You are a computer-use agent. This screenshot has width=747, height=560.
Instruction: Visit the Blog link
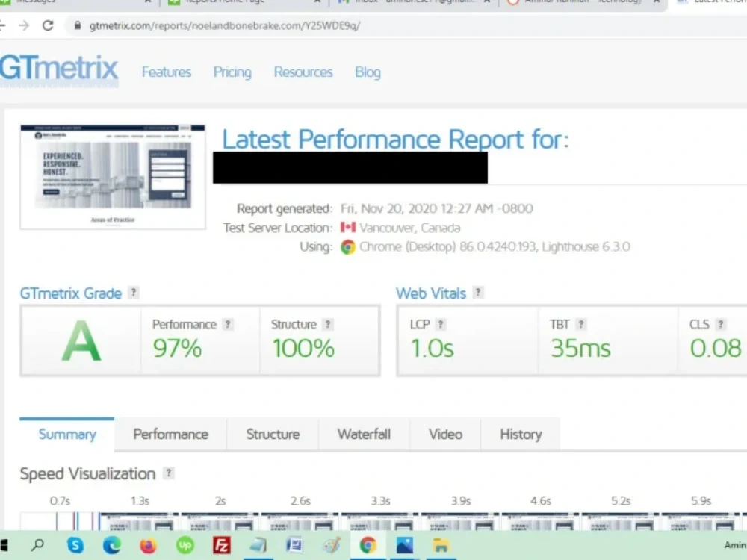click(x=368, y=72)
